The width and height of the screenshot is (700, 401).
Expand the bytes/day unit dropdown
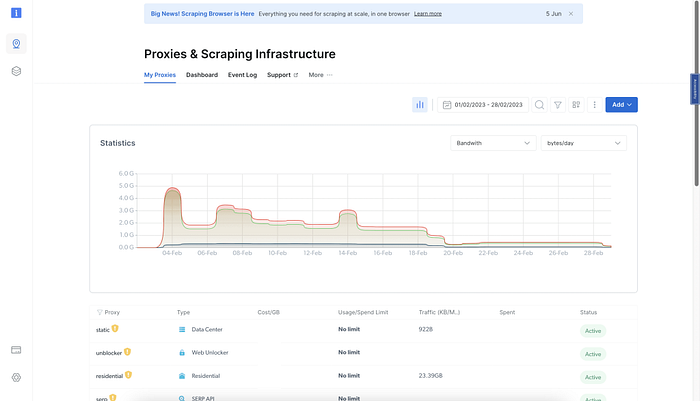[583, 143]
